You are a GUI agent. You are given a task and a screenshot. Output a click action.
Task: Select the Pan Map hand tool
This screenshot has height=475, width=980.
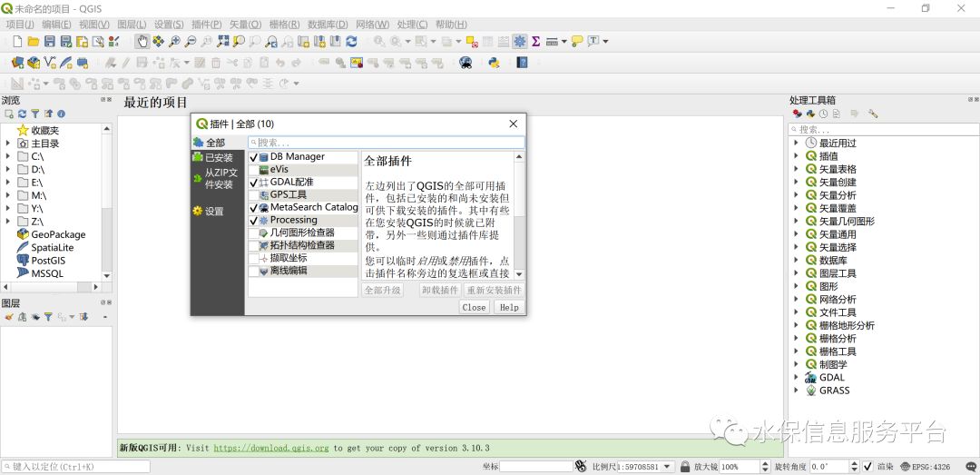[x=142, y=42]
